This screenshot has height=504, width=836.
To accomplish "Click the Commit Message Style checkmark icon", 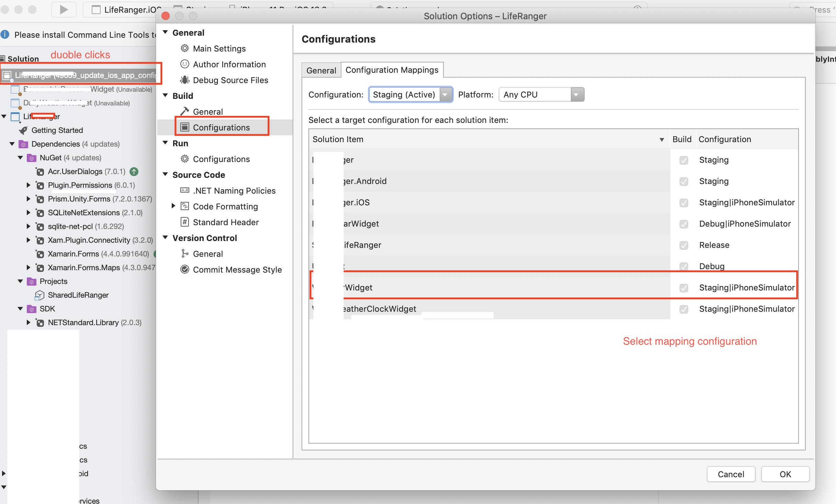I will [185, 269].
